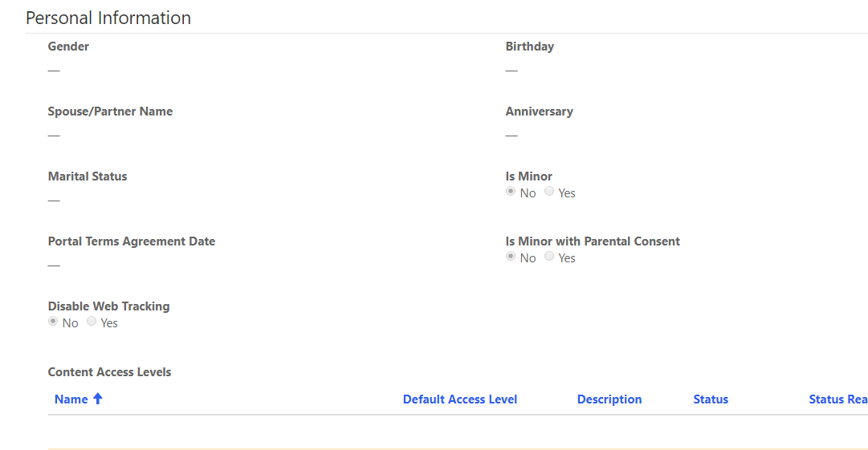
Task: Choose No for Is Minor with Parental Consent
Action: (511, 257)
